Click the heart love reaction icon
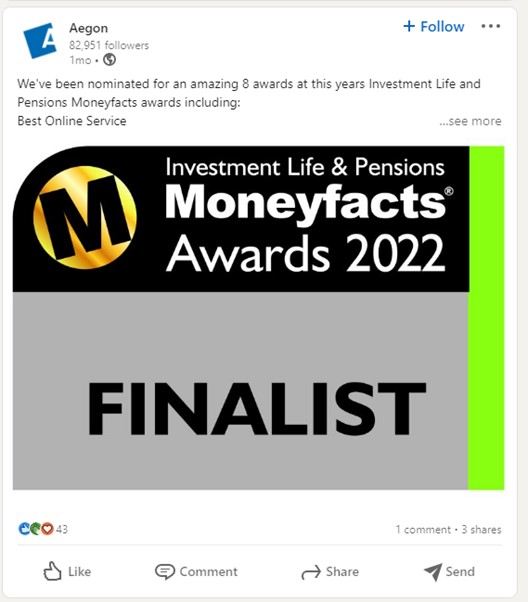Viewport: 528px width, 602px height. (47, 529)
